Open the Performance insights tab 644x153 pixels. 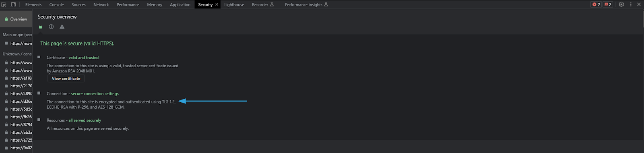coord(303,4)
